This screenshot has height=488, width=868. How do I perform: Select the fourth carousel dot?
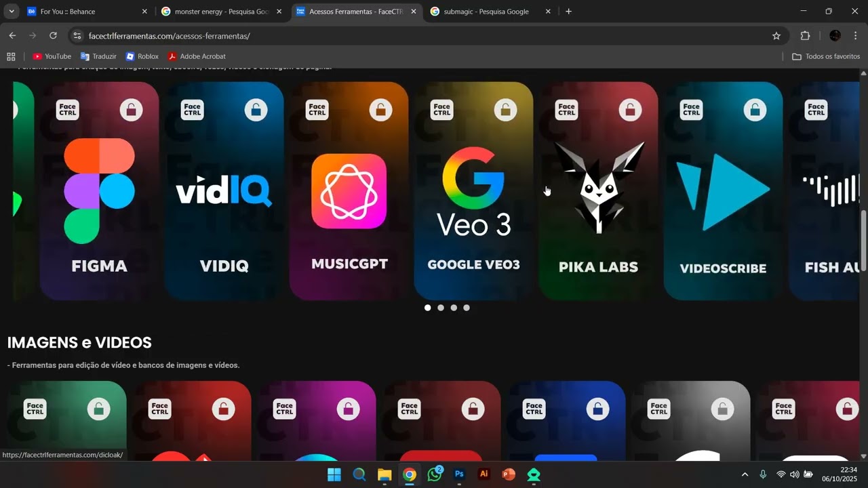pyautogui.click(x=467, y=308)
